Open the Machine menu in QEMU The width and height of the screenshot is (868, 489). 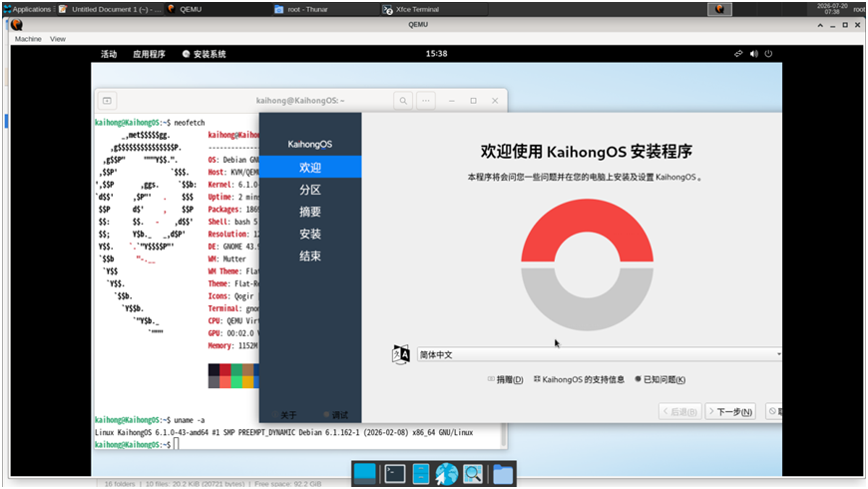tap(28, 39)
